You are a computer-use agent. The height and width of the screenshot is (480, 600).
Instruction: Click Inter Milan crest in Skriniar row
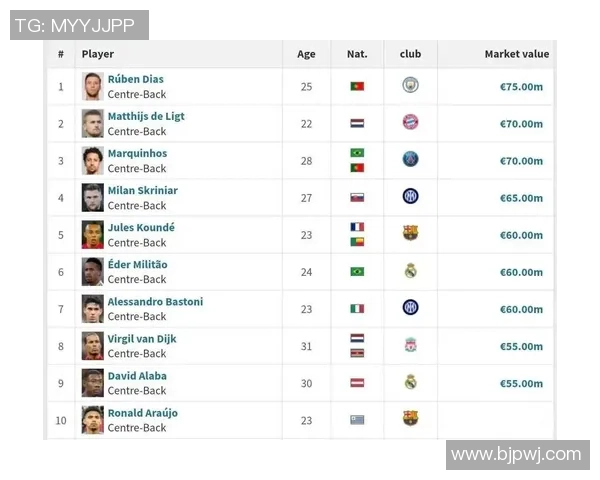pos(410,197)
